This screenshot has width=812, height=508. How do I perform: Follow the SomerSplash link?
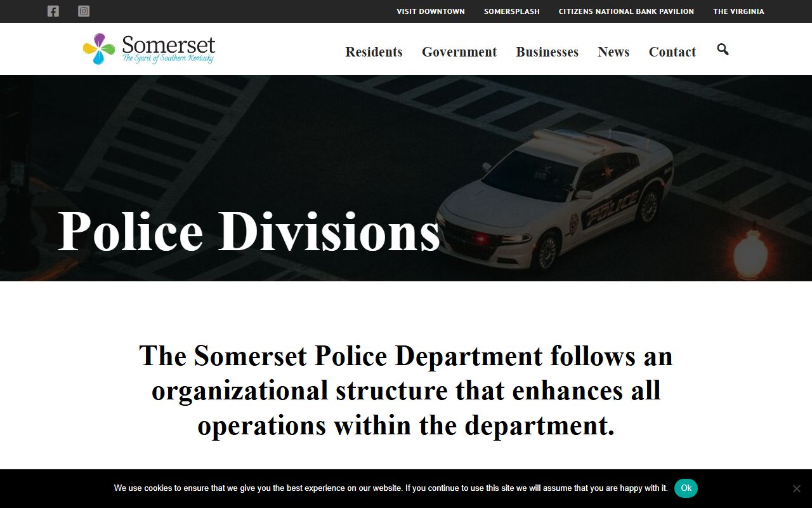click(x=512, y=11)
